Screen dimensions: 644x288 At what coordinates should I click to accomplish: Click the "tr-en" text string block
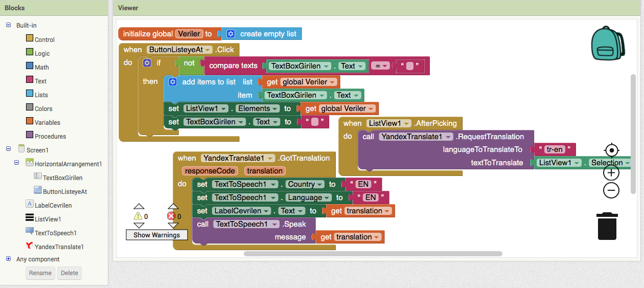tap(555, 149)
